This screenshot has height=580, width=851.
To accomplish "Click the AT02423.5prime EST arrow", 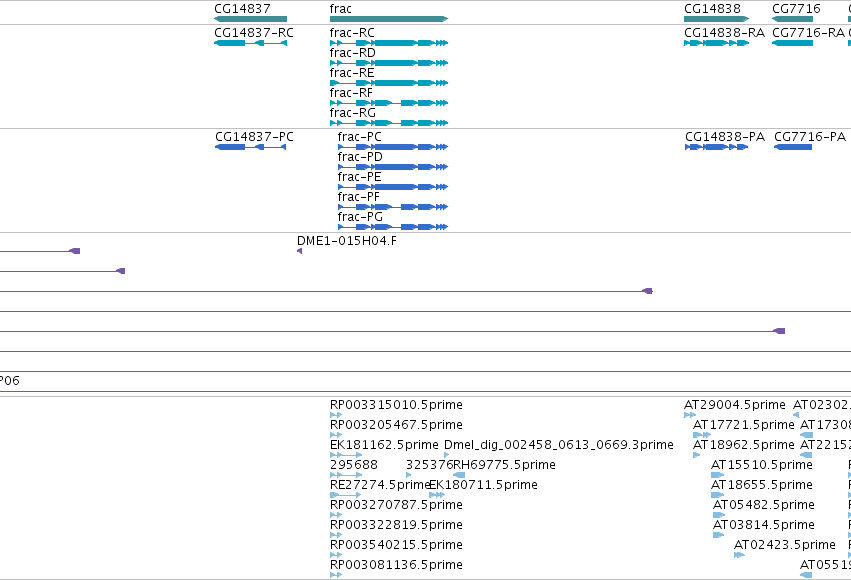I will pyautogui.click(x=739, y=556).
